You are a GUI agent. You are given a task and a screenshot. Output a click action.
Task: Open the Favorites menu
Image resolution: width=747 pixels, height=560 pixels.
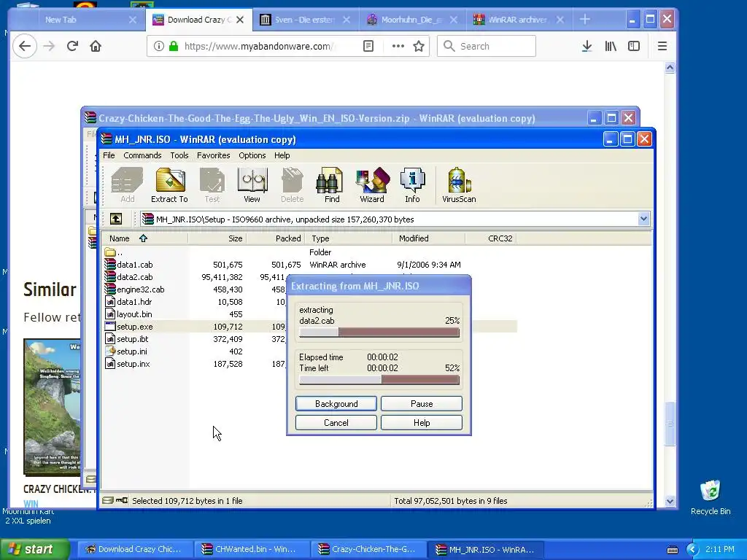(214, 155)
